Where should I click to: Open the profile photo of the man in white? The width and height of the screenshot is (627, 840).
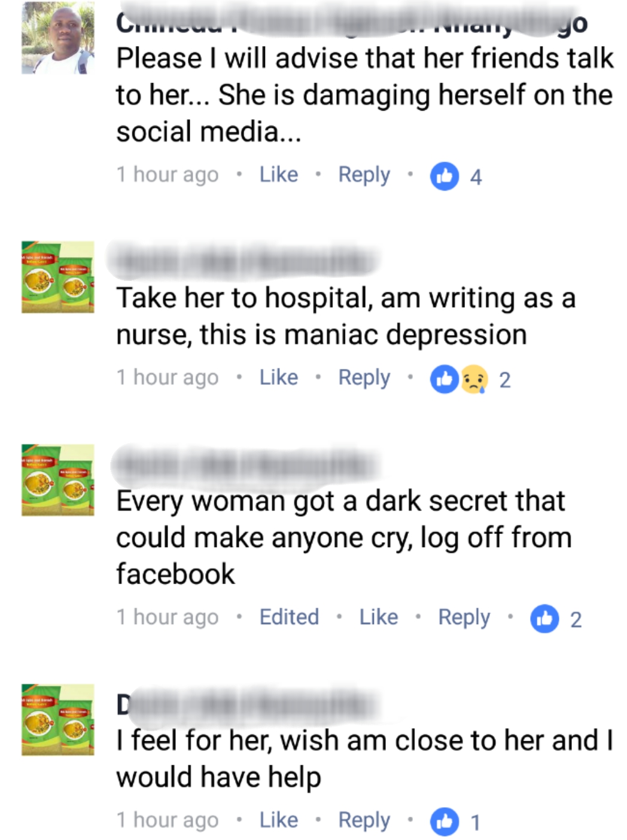[58, 38]
